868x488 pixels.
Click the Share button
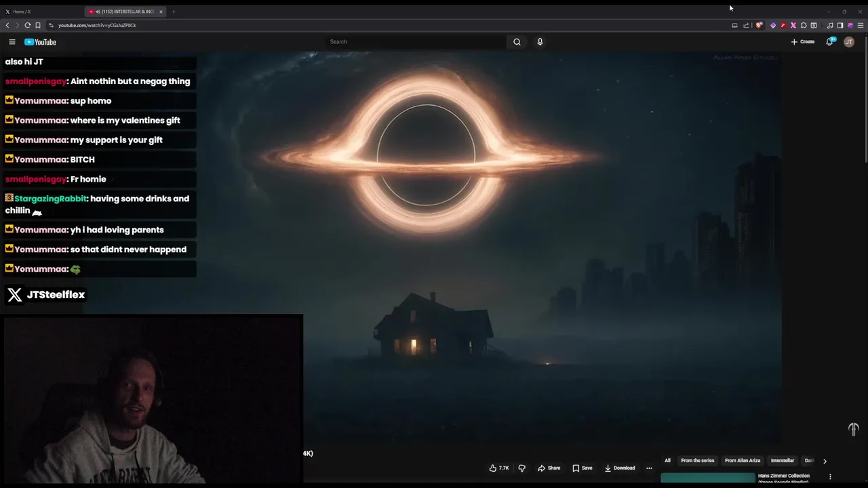pos(549,468)
